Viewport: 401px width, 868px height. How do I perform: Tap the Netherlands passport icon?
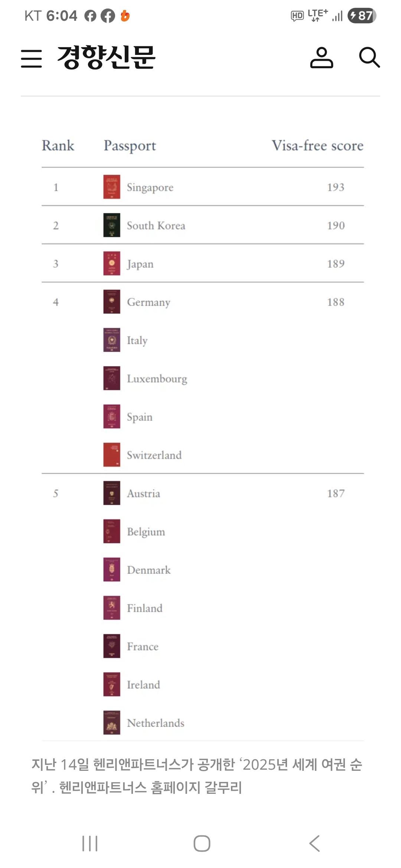tap(112, 723)
